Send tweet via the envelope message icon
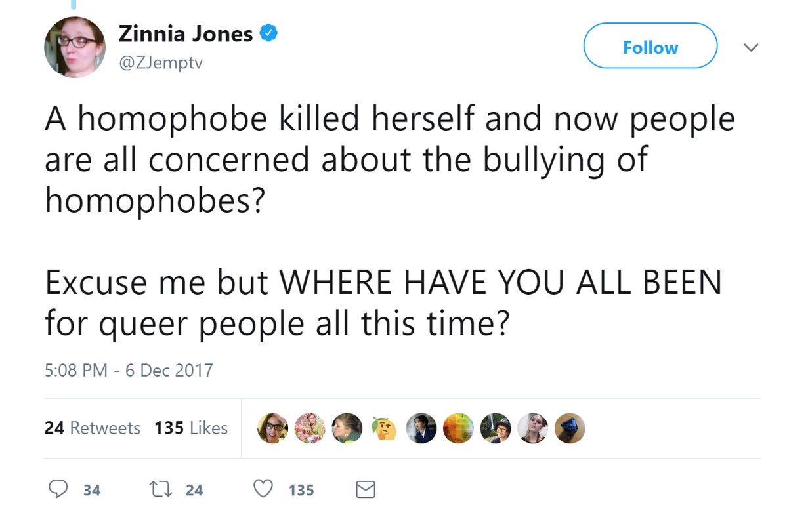 click(365, 489)
